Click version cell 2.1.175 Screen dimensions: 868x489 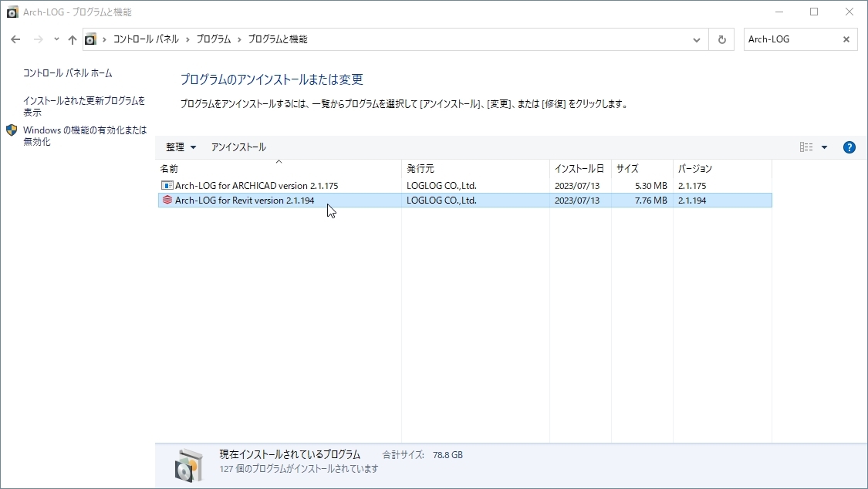[692, 186]
